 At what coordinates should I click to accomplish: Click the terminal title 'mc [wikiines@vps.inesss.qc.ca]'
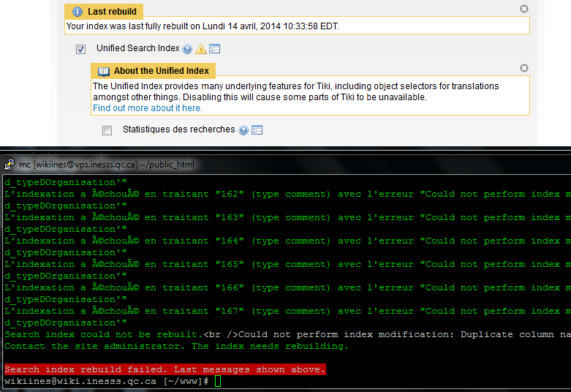tap(107, 165)
